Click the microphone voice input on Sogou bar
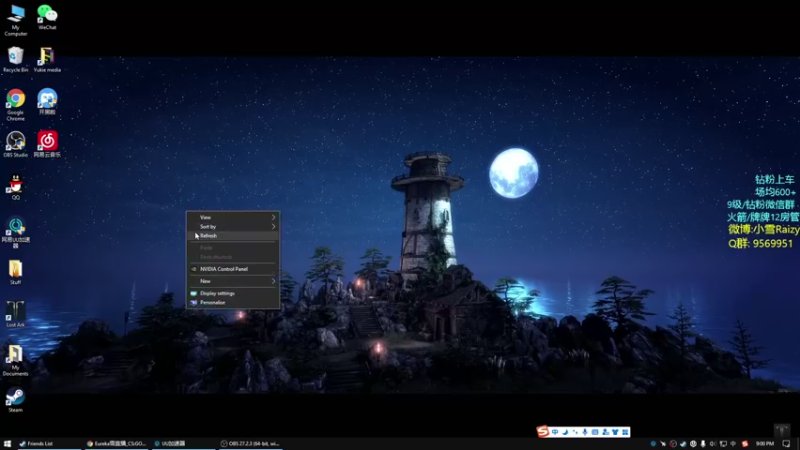The height and width of the screenshot is (450, 800). [x=585, y=432]
